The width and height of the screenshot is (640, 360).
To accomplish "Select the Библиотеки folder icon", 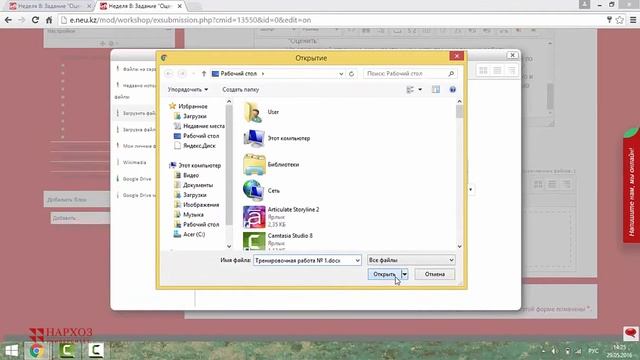I will pos(254,164).
